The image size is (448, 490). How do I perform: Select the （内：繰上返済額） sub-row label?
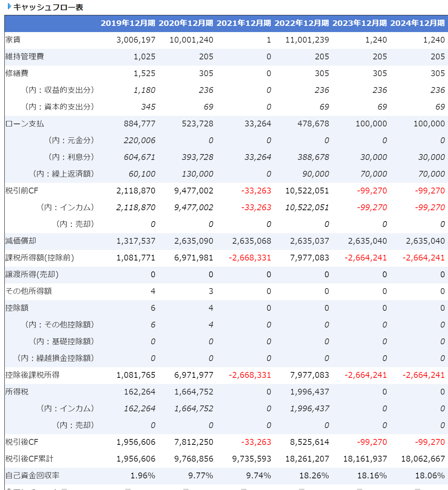[63, 174]
